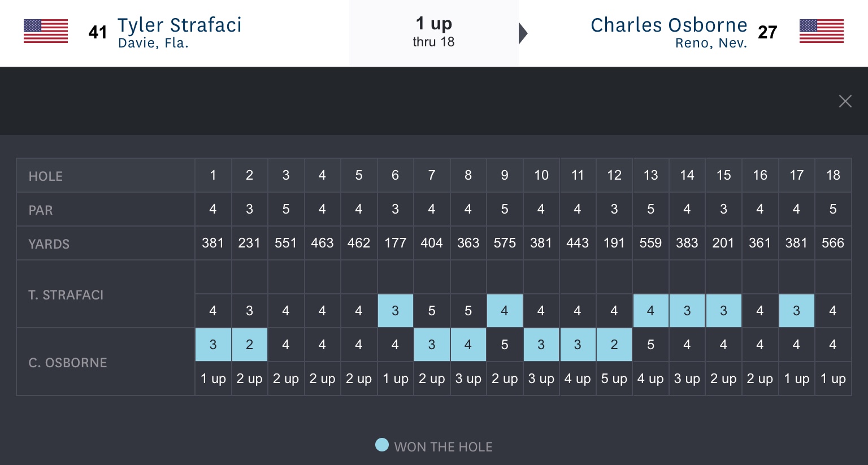Click the C. OSBORNE row label

click(68, 363)
